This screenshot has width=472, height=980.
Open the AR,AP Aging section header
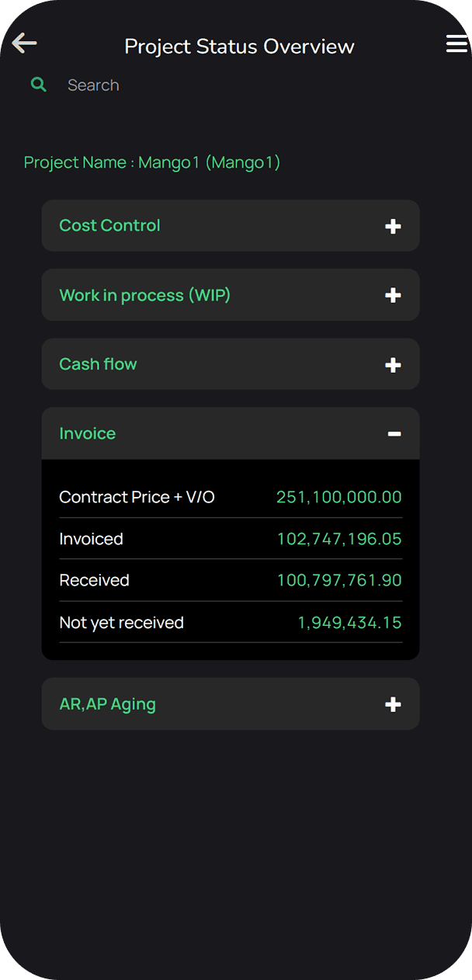pyautogui.click(x=107, y=704)
